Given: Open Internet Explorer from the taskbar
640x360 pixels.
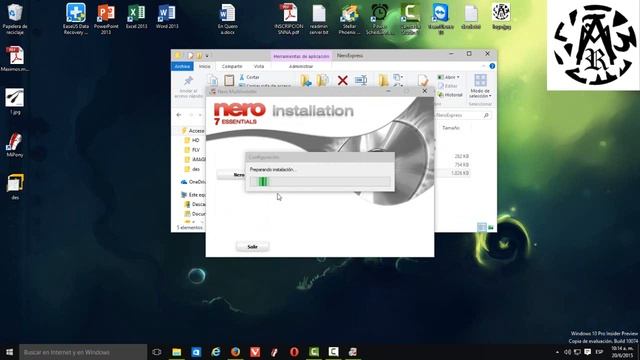Looking at the screenshot, I should coord(216,352).
